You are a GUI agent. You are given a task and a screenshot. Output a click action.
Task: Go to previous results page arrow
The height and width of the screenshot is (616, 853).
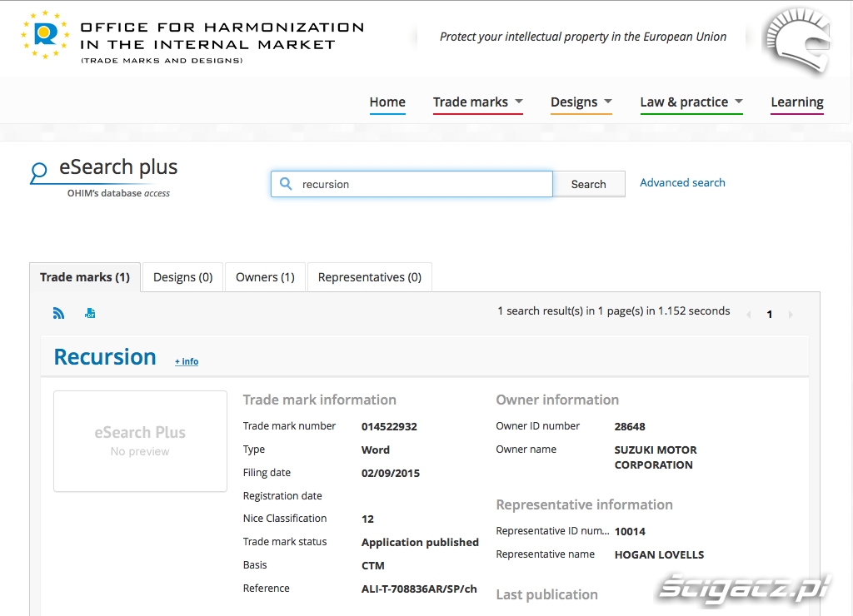pos(748,315)
